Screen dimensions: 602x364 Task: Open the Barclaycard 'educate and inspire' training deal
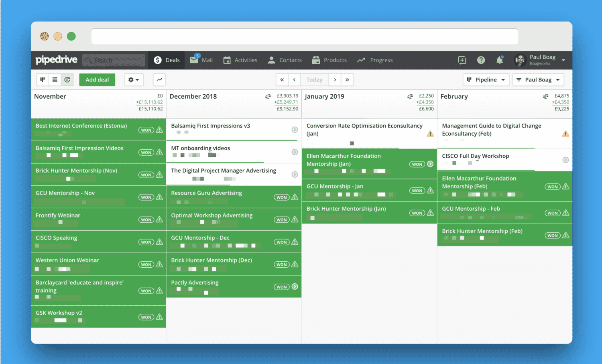[98, 291]
